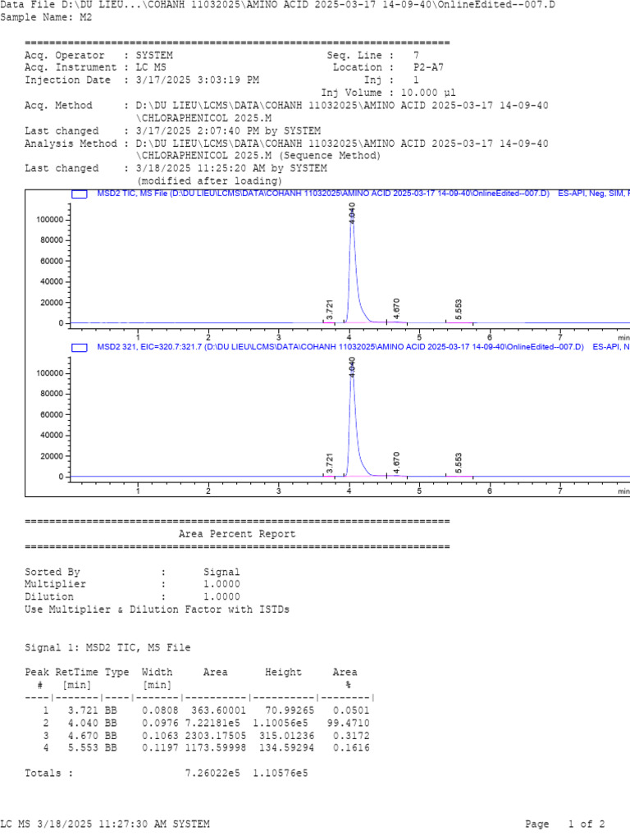
Task: Click the Inj Volume value 10.000 µl
Action: pos(428,93)
